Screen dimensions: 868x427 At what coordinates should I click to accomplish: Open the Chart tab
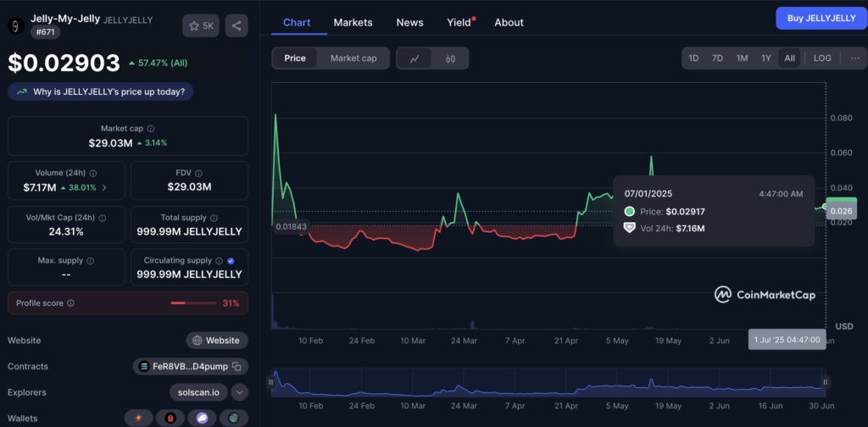[x=297, y=23]
